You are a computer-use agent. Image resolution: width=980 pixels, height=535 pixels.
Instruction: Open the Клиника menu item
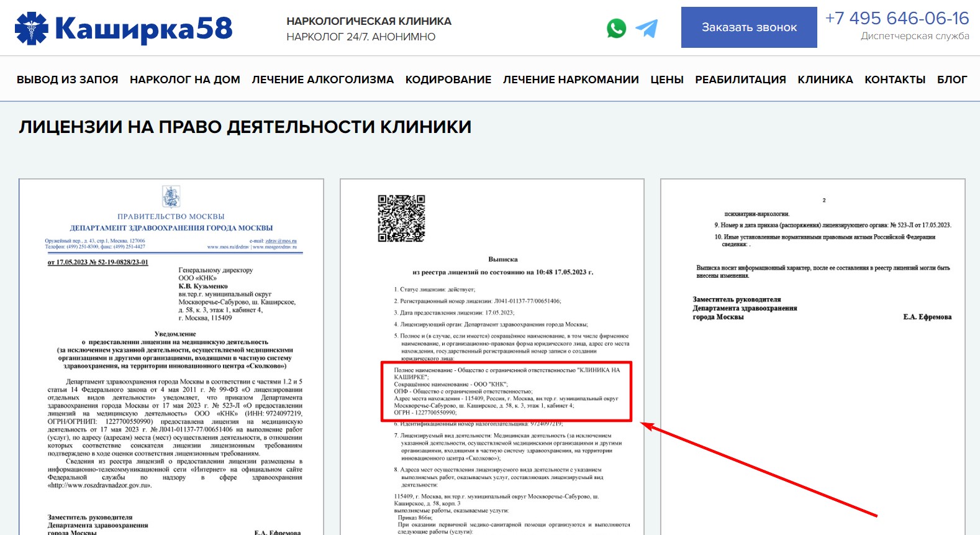pos(825,80)
